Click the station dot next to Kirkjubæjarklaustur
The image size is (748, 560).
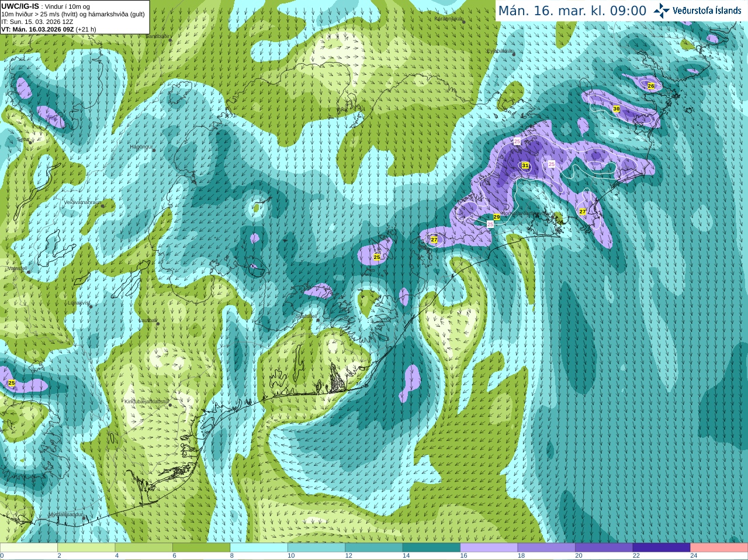click(x=170, y=405)
